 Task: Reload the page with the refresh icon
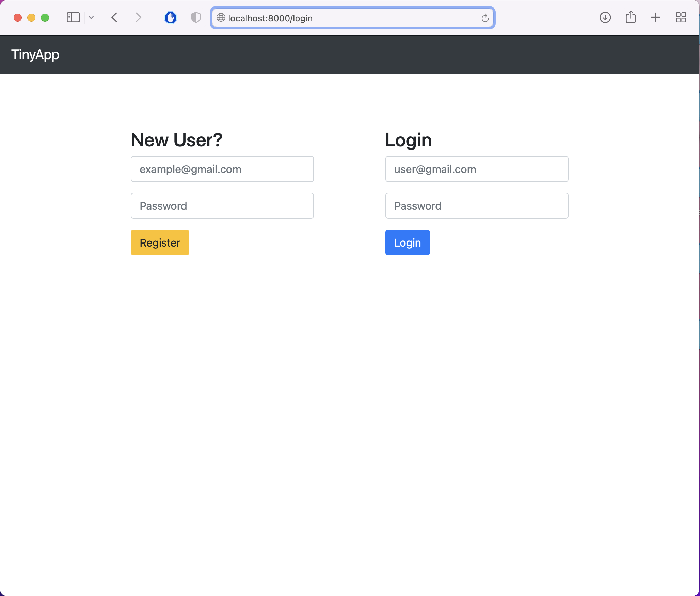point(485,18)
